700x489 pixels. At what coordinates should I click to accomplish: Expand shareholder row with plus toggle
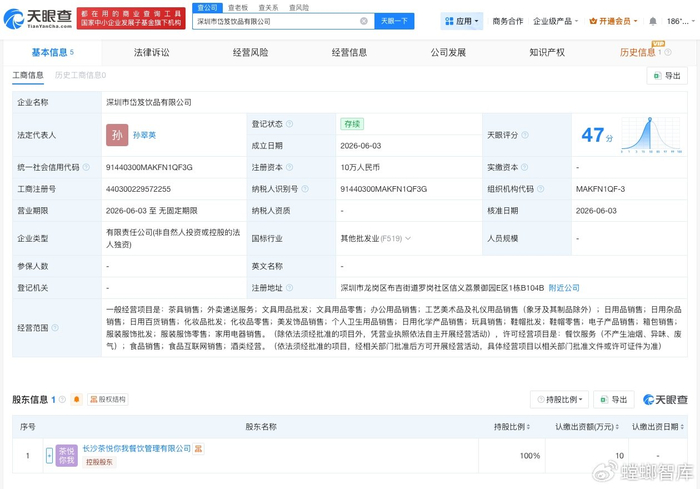coord(50,456)
